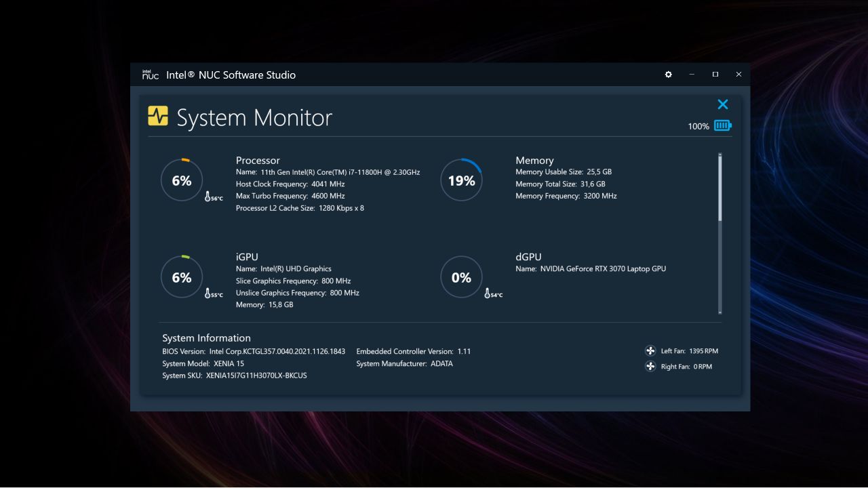Click the Left Fan icon

(650, 351)
